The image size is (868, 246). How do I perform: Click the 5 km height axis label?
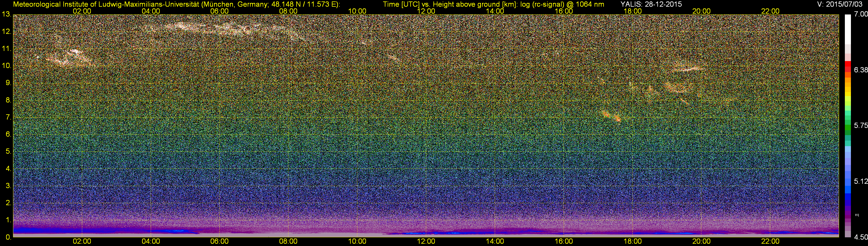coord(8,152)
